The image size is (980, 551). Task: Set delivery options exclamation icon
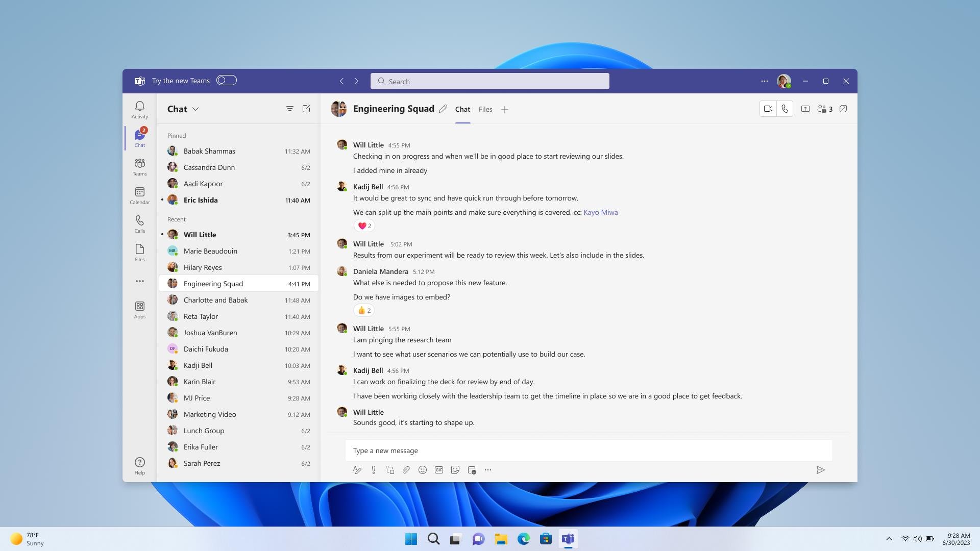pyautogui.click(x=374, y=470)
